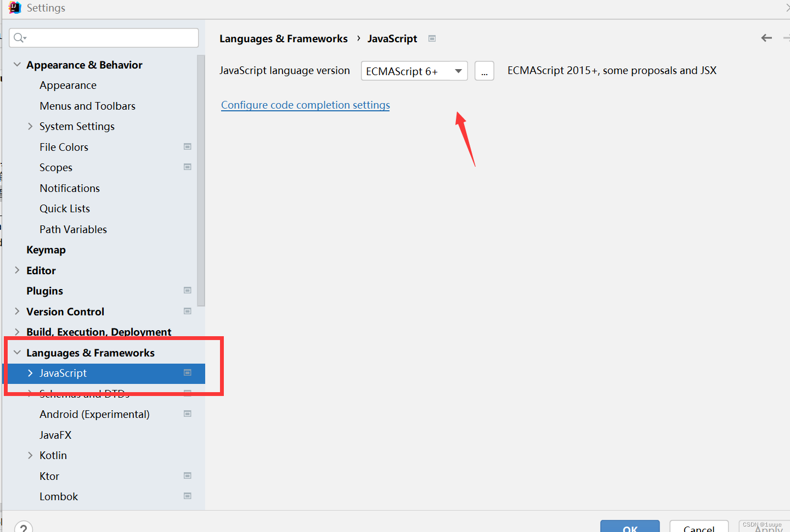The width and height of the screenshot is (790, 532).
Task: Open Configure code completion settings link
Action: point(305,105)
